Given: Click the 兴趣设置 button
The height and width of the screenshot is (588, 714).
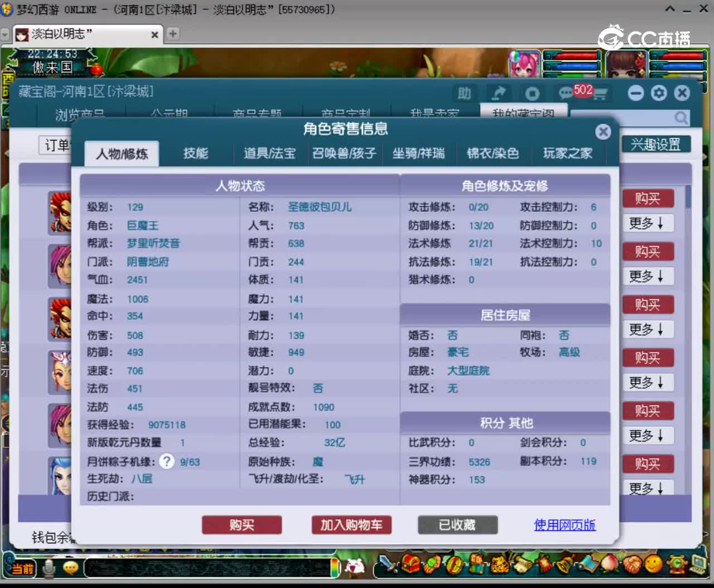Looking at the screenshot, I should pyautogui.click(x=656, y=144).
